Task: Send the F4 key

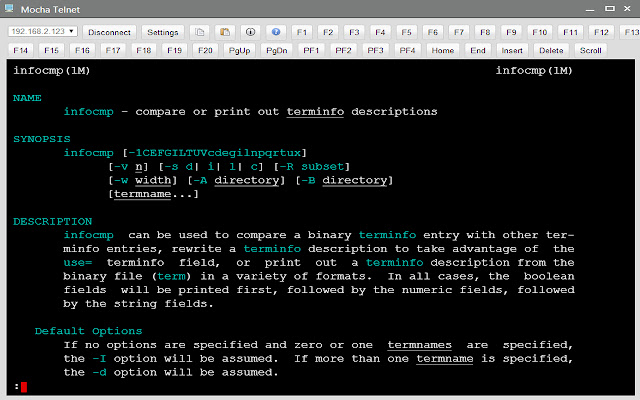Action: (x=380, y=32)
